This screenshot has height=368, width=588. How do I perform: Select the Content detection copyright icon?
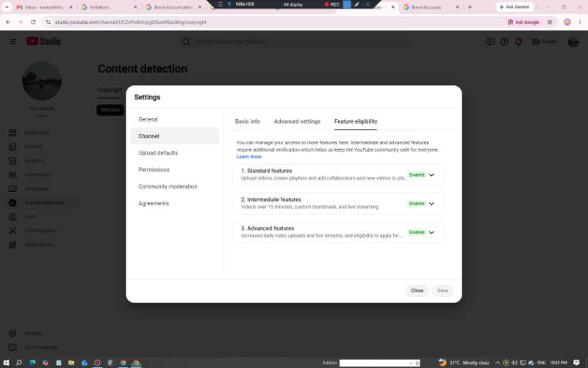[x=12, y=203]
